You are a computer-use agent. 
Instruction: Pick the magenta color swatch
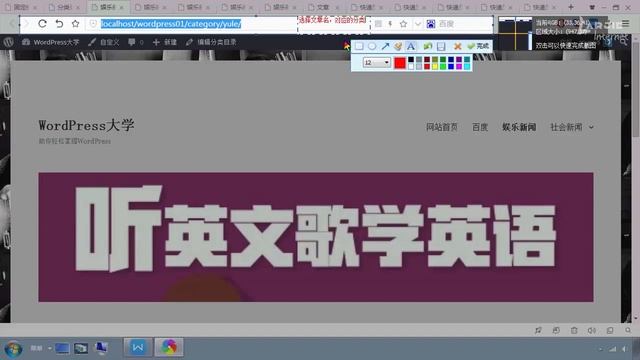(459, 66)
